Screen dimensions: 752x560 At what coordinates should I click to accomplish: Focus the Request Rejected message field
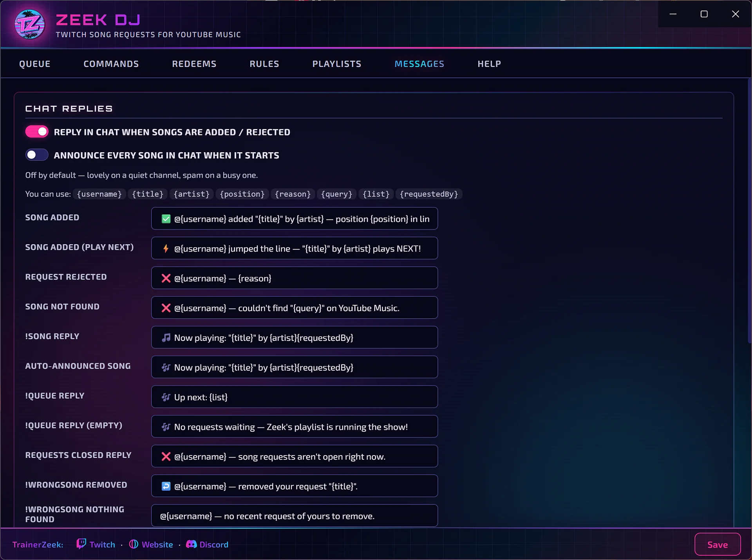coord(295,278)
